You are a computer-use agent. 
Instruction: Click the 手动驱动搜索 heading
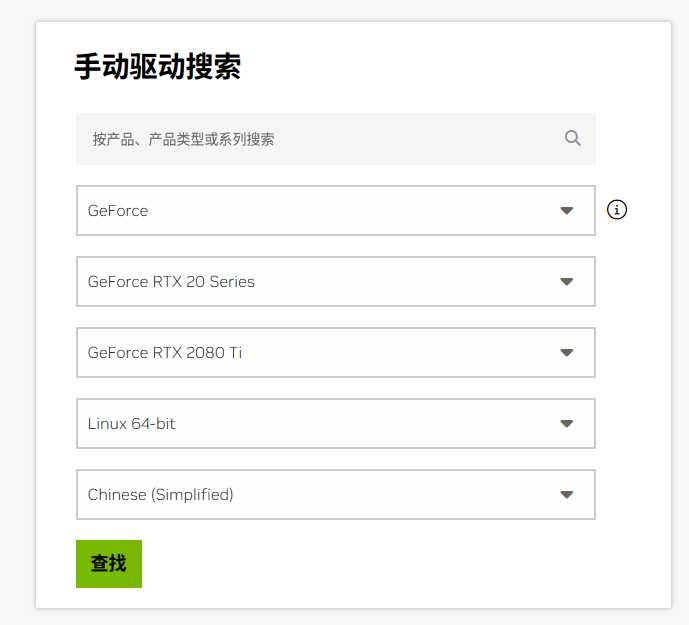click(158, 67)
